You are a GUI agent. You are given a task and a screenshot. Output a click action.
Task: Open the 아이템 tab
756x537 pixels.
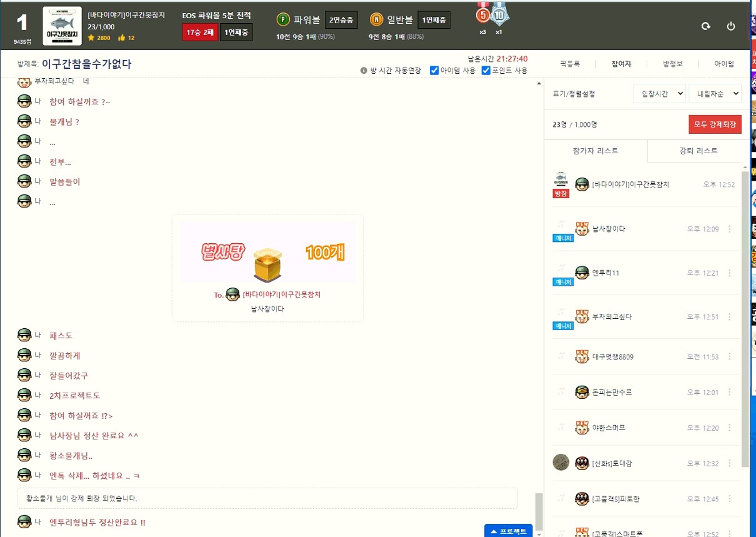724,64
